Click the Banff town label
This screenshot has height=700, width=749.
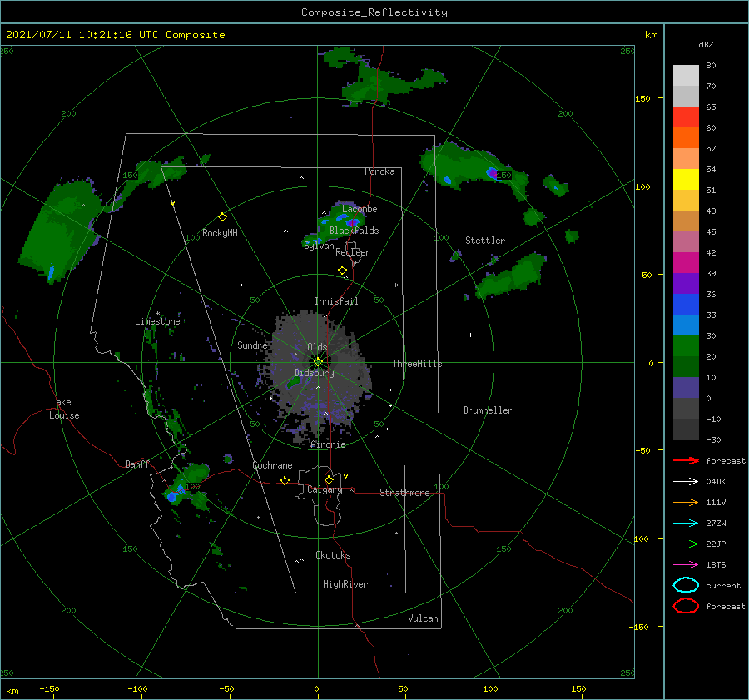pos(137,464)
